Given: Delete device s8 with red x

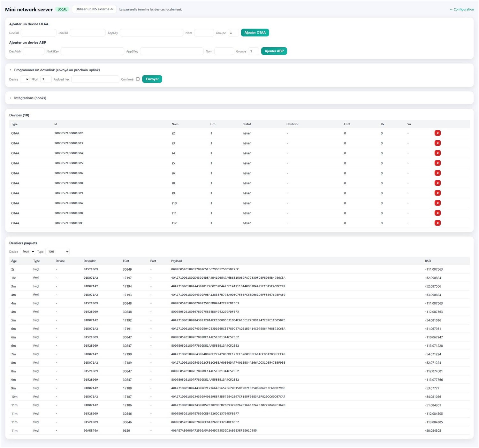Looking at the screenshot, I should [x=437, y=183].
